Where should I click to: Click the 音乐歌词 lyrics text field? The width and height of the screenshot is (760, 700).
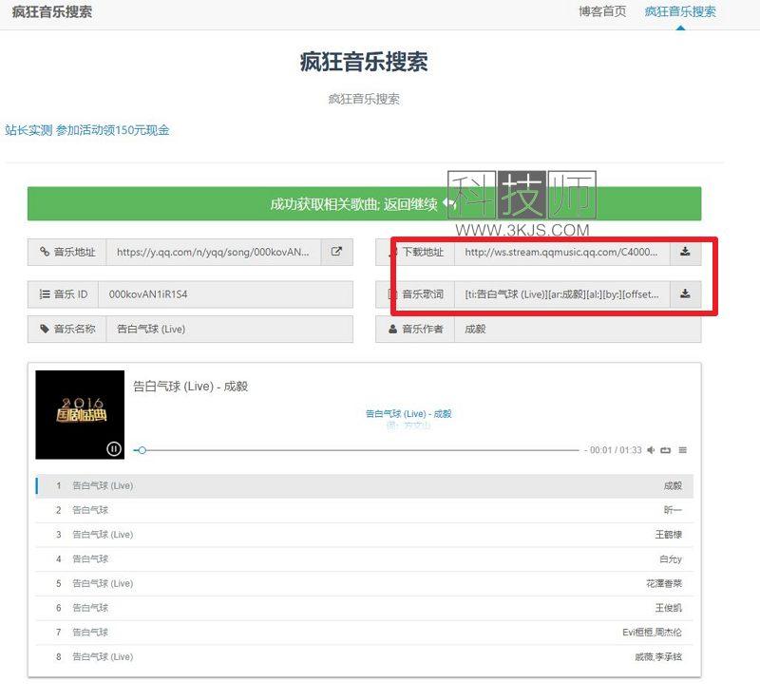click(x=561, y=294)
